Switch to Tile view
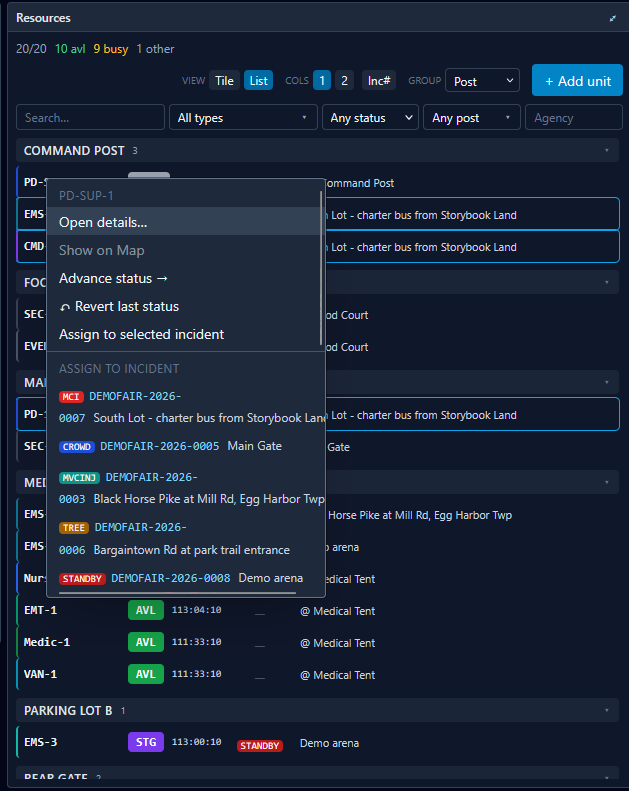The image size is (629, 791). 224,81
